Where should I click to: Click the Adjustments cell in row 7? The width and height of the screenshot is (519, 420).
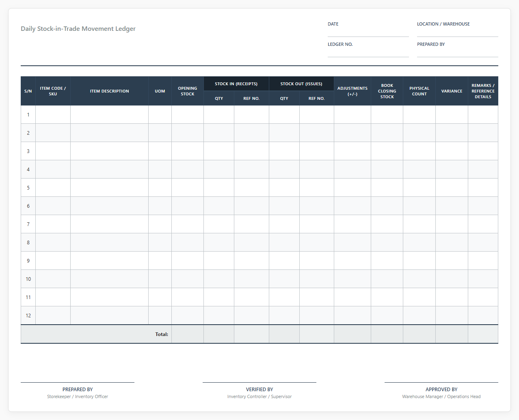click(352, 224)
